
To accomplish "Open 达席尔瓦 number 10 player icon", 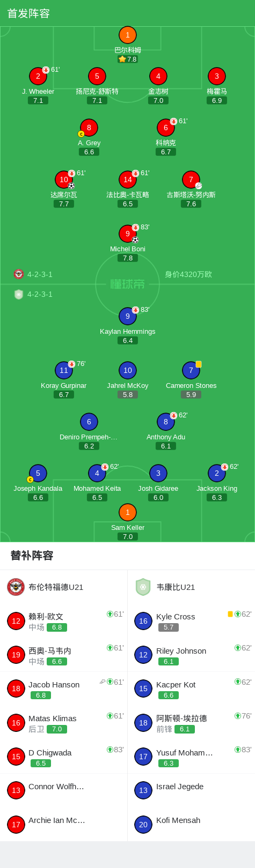I will click(64, 179).
